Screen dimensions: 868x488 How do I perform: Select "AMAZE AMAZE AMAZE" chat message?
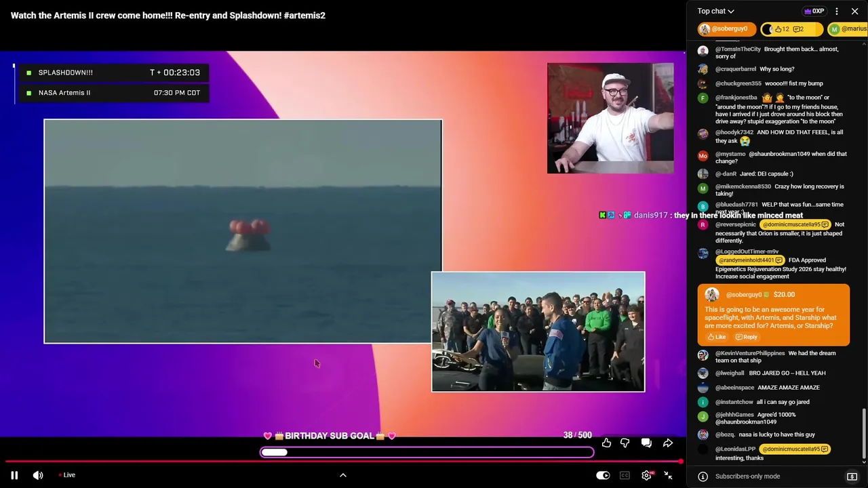point(789,388)
